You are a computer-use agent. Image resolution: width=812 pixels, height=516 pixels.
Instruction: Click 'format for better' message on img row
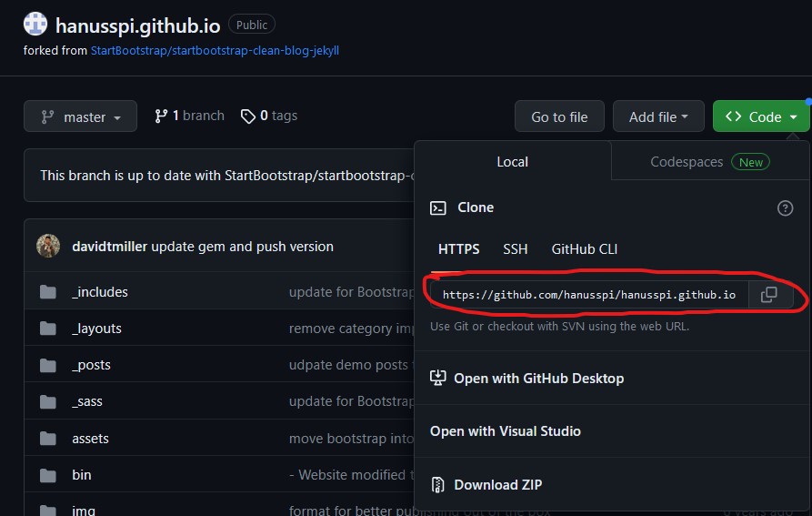(x=352, y=511)
